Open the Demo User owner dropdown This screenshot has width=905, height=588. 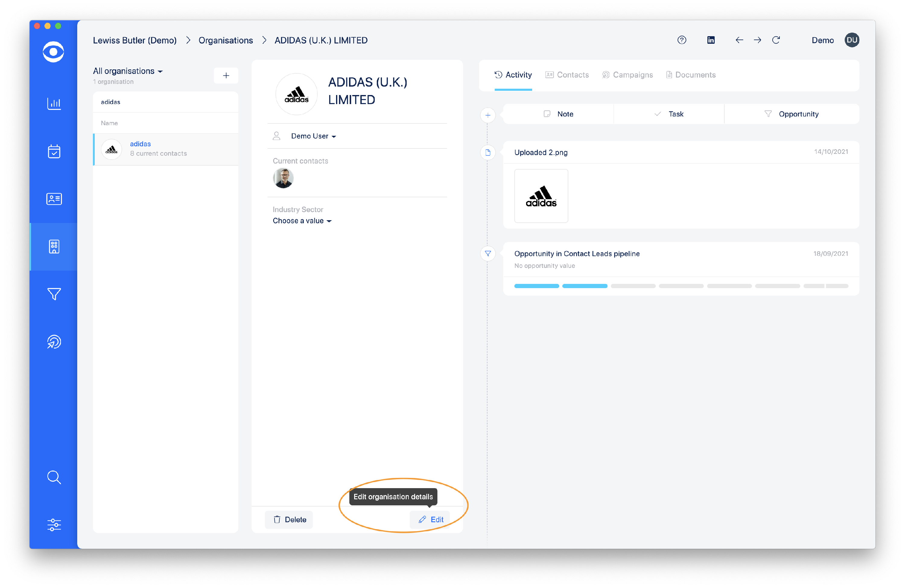pyautogui.click(x=313, y=136)
